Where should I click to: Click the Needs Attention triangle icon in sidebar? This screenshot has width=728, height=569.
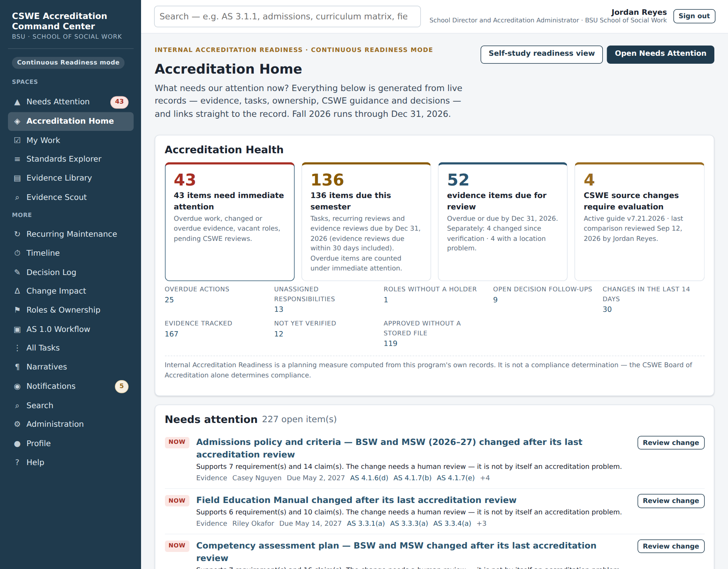pos(17,102)
